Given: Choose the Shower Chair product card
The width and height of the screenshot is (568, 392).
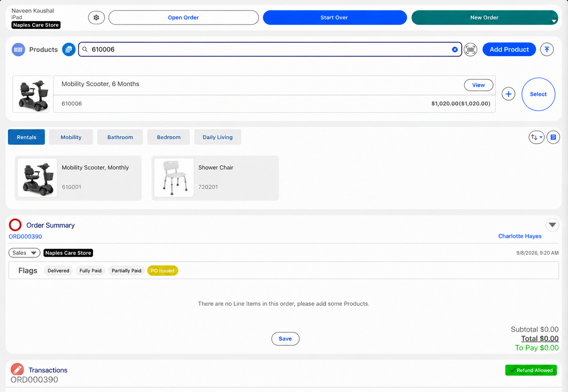Looking at the screenshot, I should tap(215, 178).
